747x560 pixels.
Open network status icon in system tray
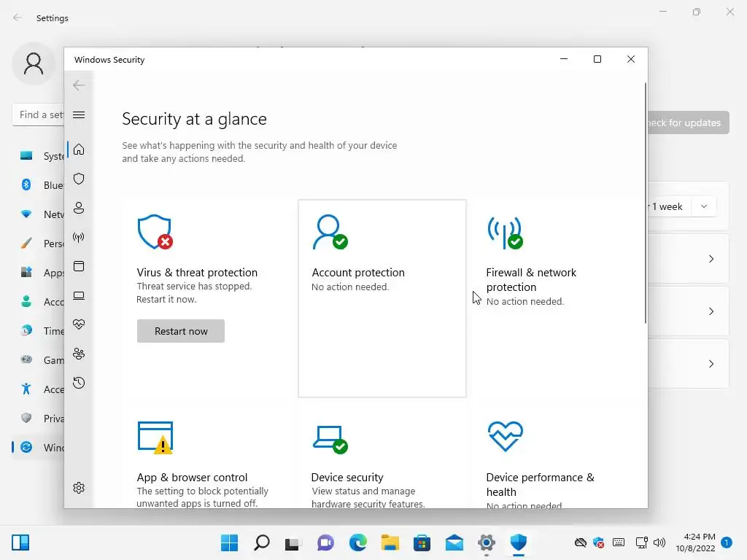coord(641,542)
